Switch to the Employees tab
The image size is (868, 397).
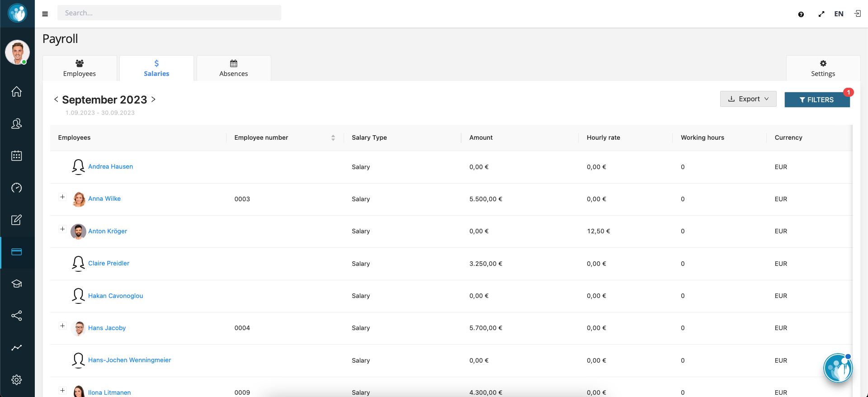(x=80, y=68)
